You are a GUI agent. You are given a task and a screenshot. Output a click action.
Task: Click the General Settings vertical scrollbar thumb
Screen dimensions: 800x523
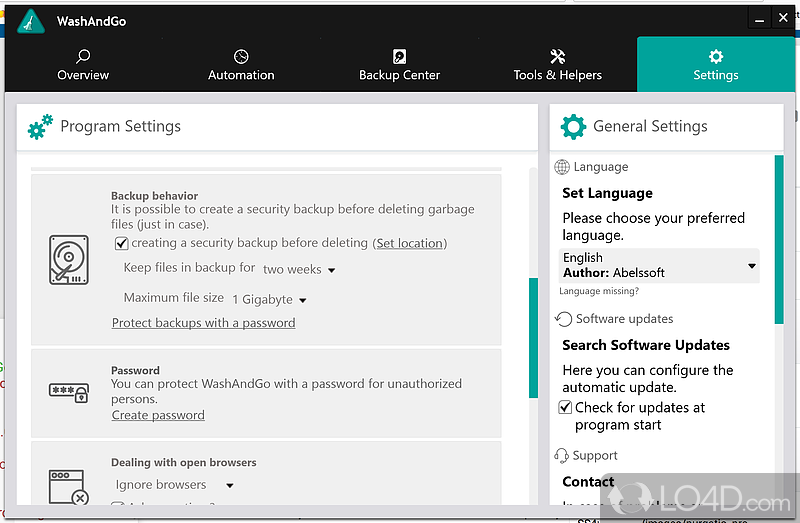coord(779,239)
